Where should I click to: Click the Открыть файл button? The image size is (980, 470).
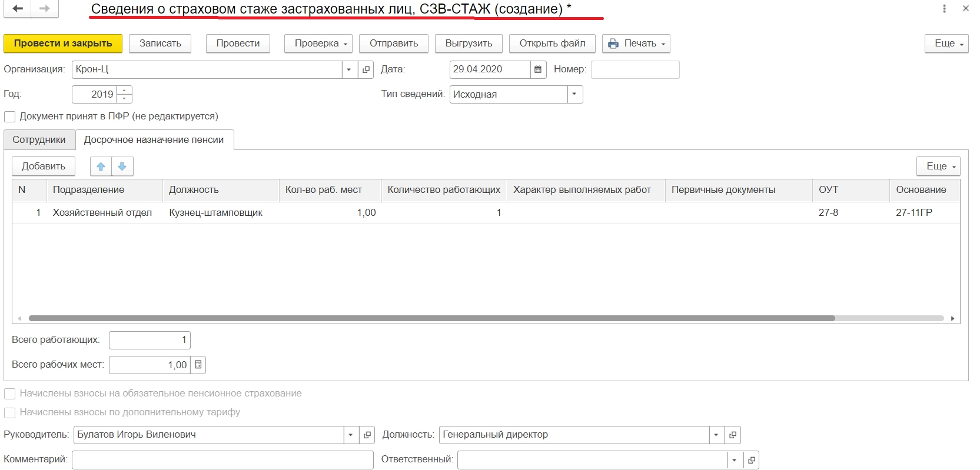point(552,44)
